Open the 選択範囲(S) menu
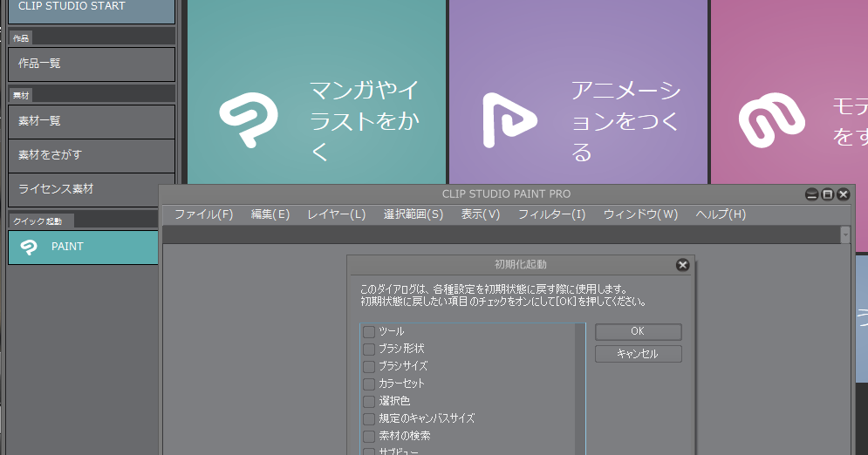Viewport: 868px width, 455px height. tap(413, 214)
